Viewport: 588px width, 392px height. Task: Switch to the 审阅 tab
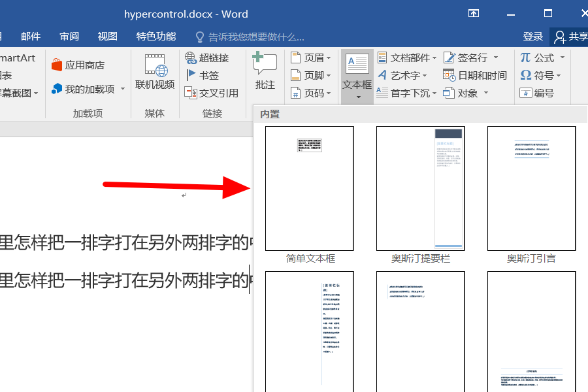(69, 37)
